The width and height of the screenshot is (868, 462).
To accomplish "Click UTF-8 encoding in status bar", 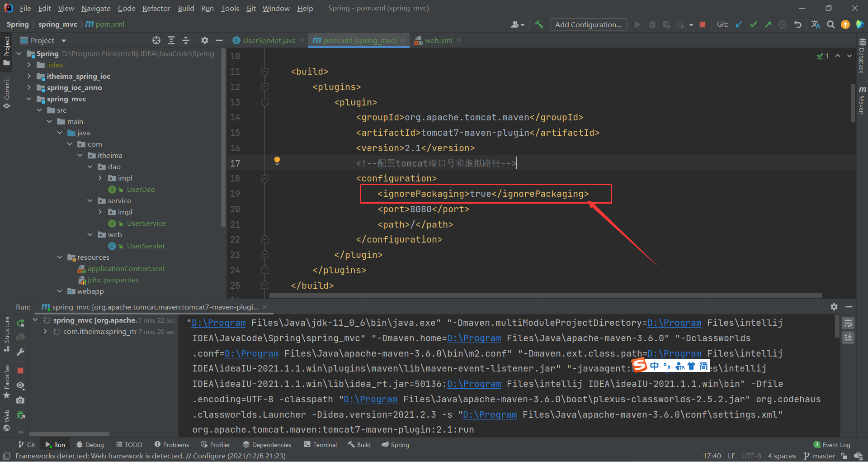I will [x=751, y=456].
